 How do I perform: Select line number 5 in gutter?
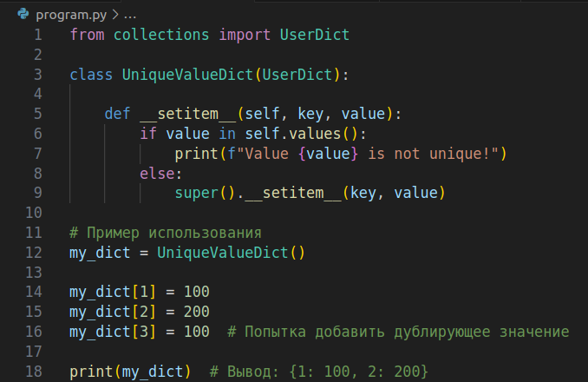tap(38, 114)
